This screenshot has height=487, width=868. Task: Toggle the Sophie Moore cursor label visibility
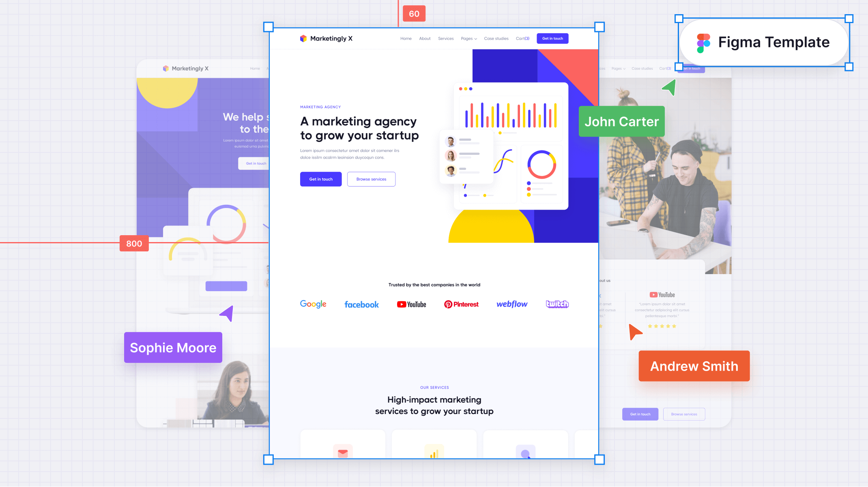(x=173, y=347)
